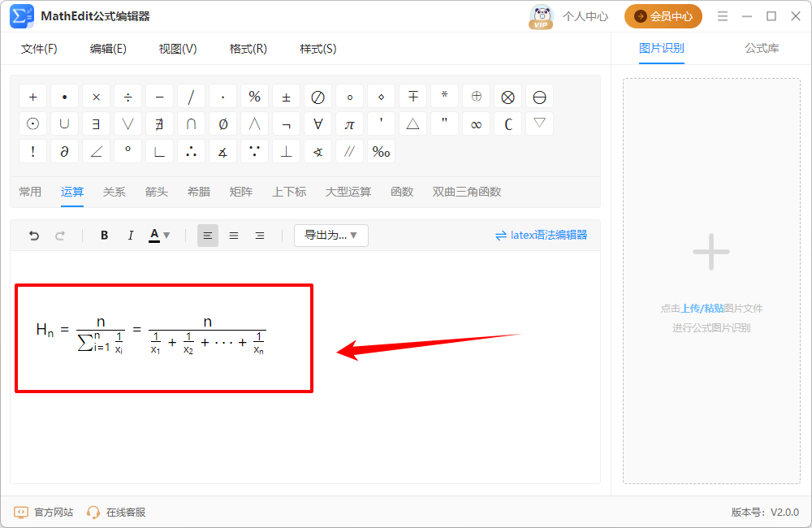Align formula to the left
This screenshot has height=528, width=812.
pos(208,236)
